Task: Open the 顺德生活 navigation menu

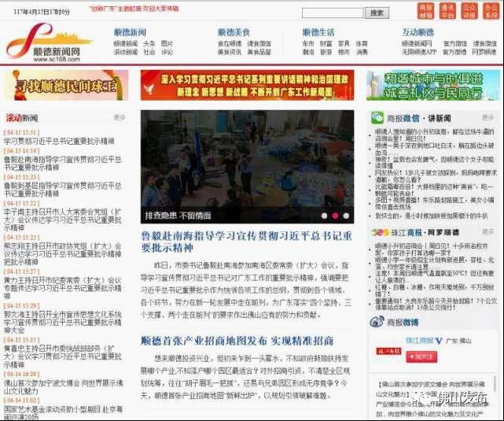Action: (318, 32)
